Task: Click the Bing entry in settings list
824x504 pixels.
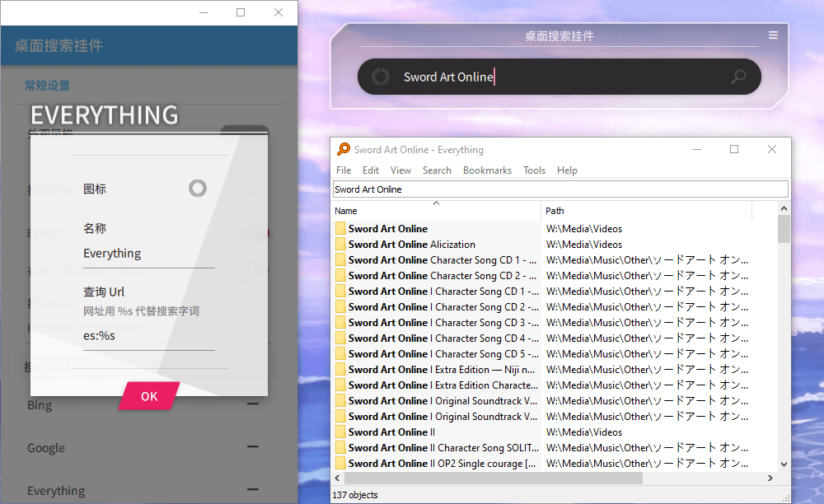Action: click(x=40, y=405)
